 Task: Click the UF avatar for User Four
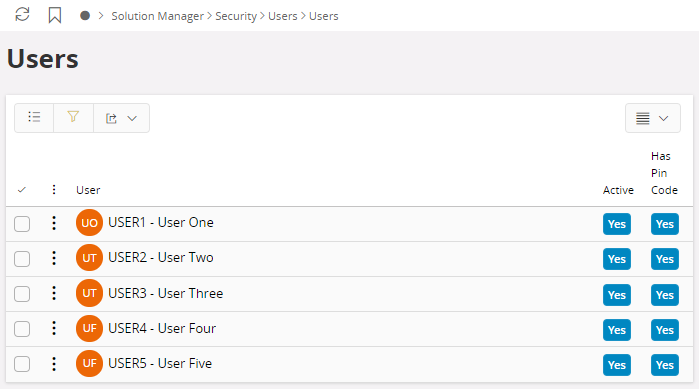[89, 328]
